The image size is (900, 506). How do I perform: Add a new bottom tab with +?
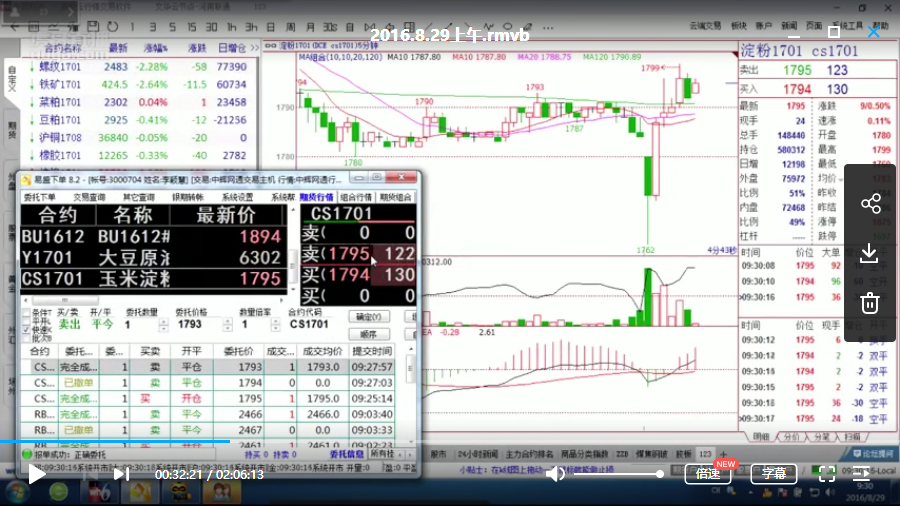click(x=723, y=454)
